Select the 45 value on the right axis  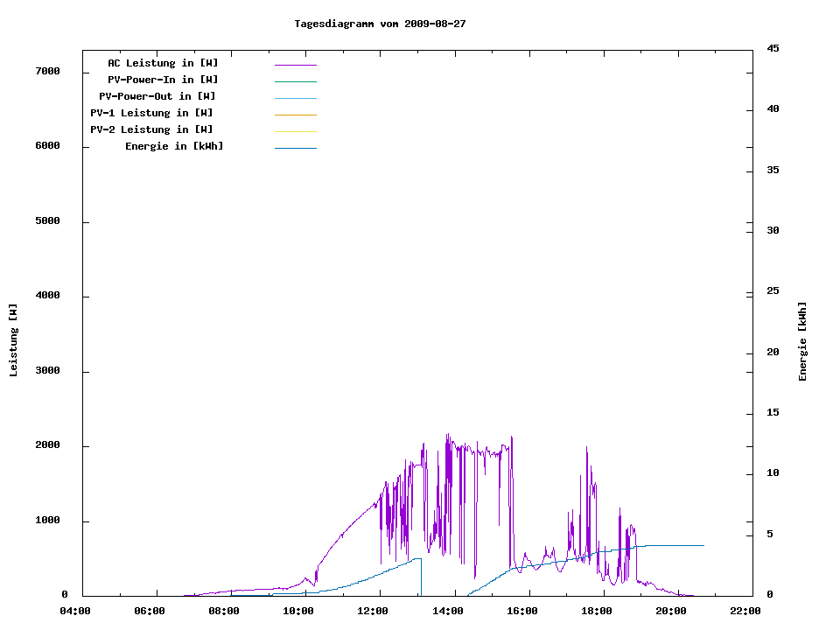tap(773, 48)
